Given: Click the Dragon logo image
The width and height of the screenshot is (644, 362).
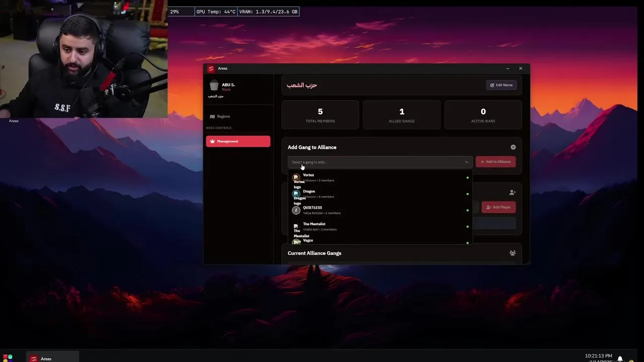Looking at the screenshot, I should click(296, 194).
